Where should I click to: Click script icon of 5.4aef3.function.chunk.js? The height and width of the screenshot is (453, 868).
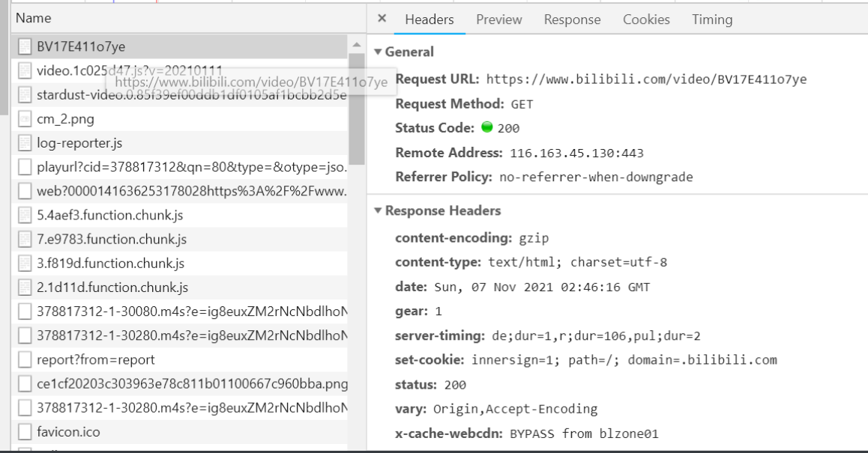point(24,215)
